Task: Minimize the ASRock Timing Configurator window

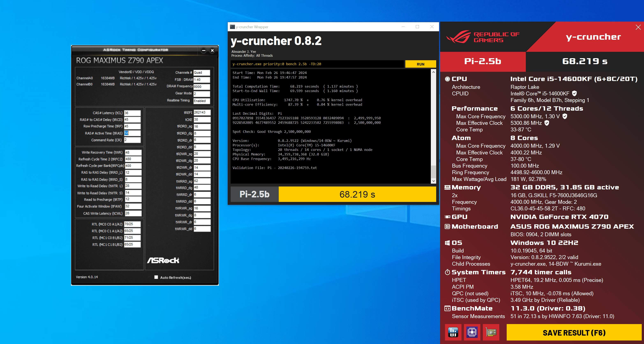Action: 204,51
